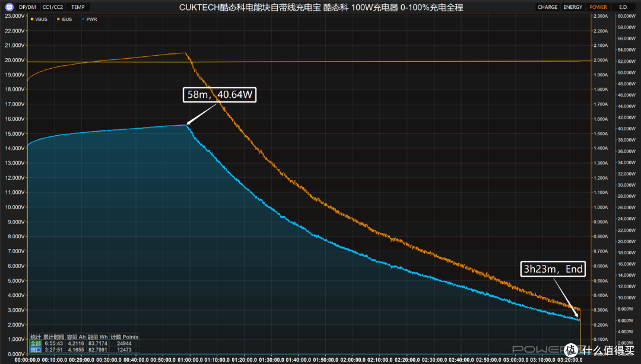641x364 pixels.
Task: Click the 统计 table header
Action: [36, 337]
